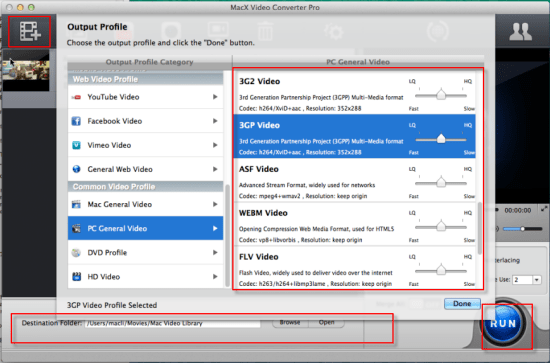Screen dimensions: 550x363
Task: Click the PC General Video column header
Action: click(x=358, y=62)
